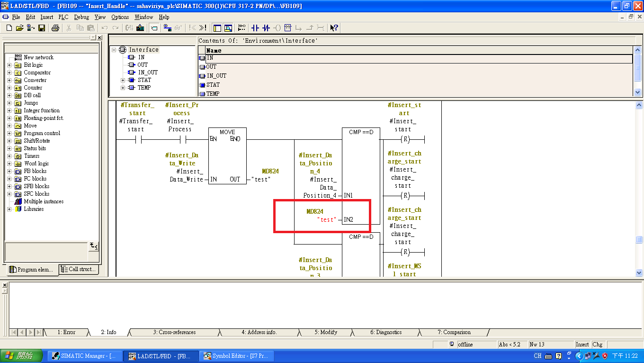
Task: Expand the Counter folder
Action: coord(9,88)
